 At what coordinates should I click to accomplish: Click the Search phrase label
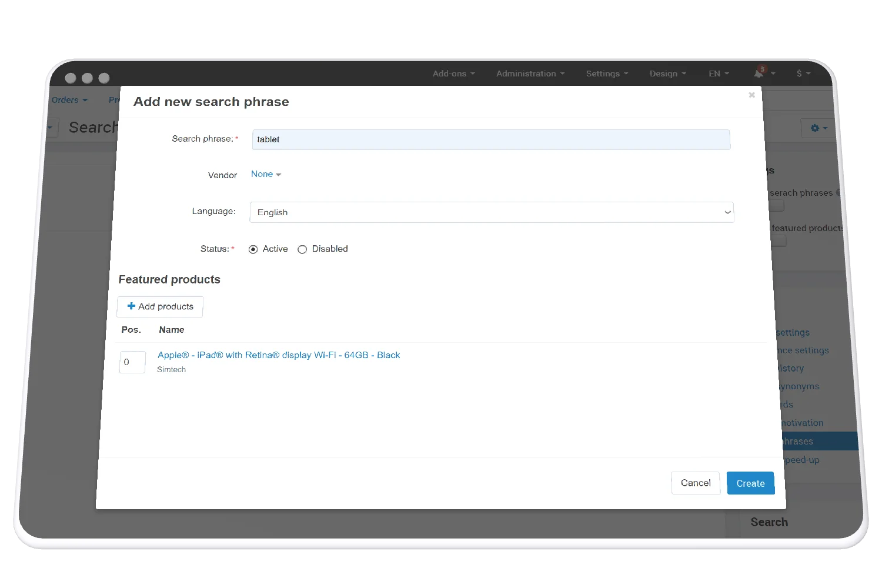pyautogui.click(x=203, y=139)
